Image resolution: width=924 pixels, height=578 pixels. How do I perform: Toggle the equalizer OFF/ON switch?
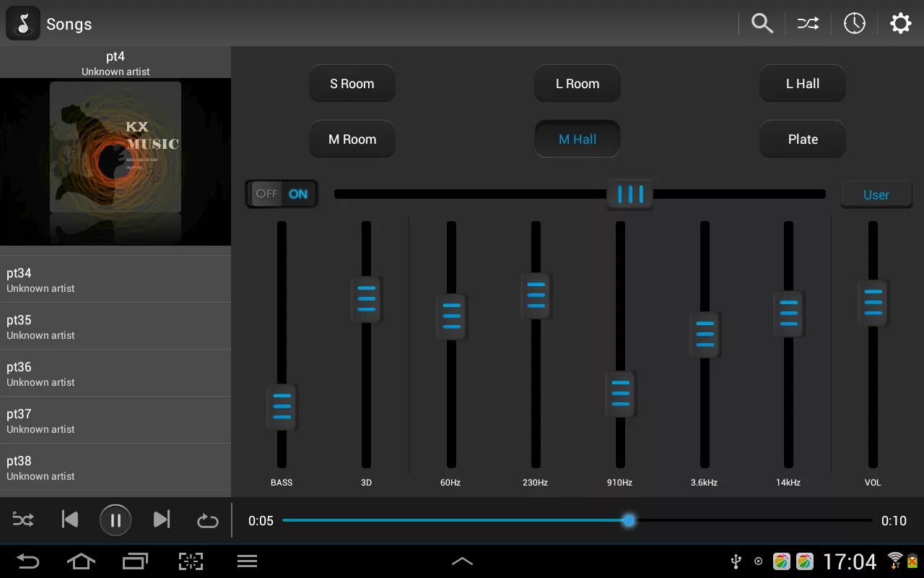(x=282, y=194)
